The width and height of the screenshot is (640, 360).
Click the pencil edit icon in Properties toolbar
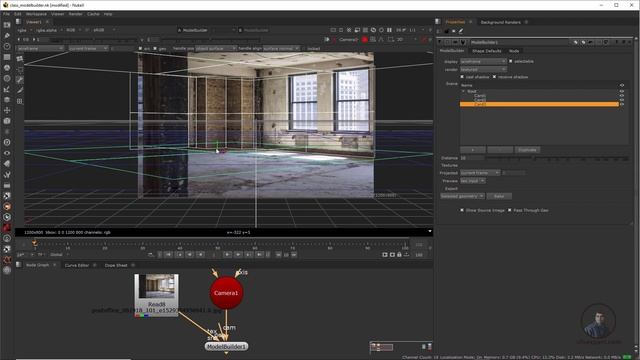(x=461, y=31)
